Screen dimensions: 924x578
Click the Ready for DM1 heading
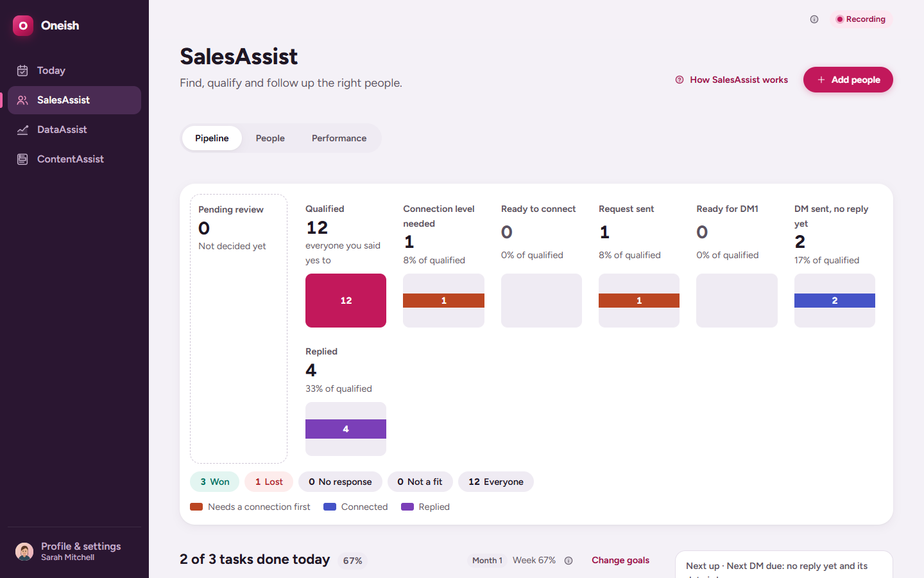728,209
